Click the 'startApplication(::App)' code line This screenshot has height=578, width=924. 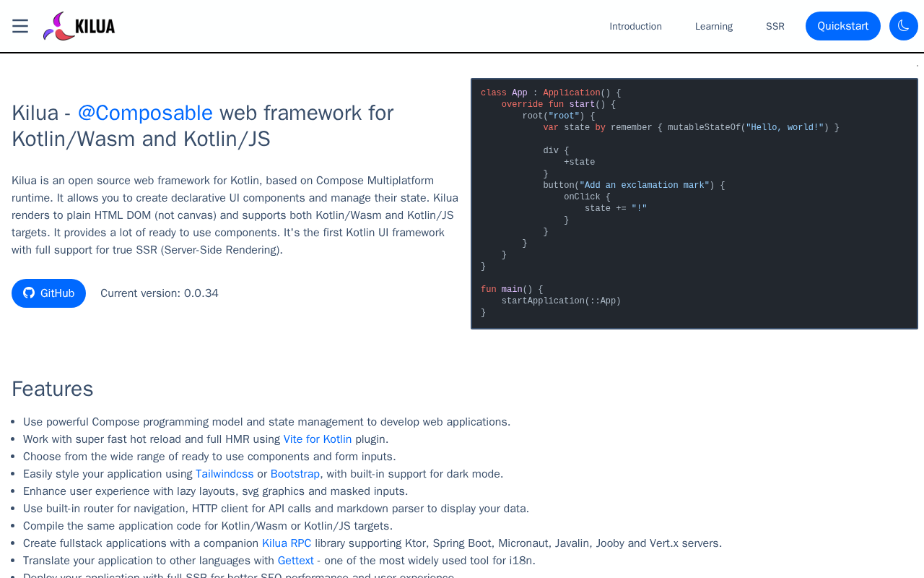(561, 301)
